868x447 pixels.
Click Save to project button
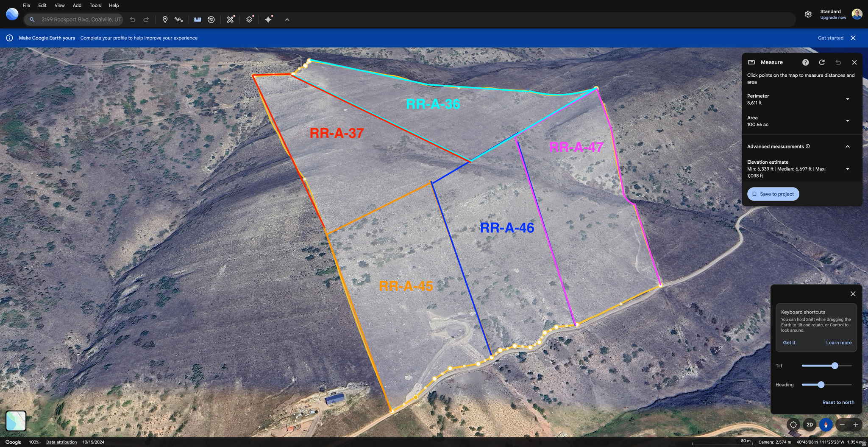point(773,194)
